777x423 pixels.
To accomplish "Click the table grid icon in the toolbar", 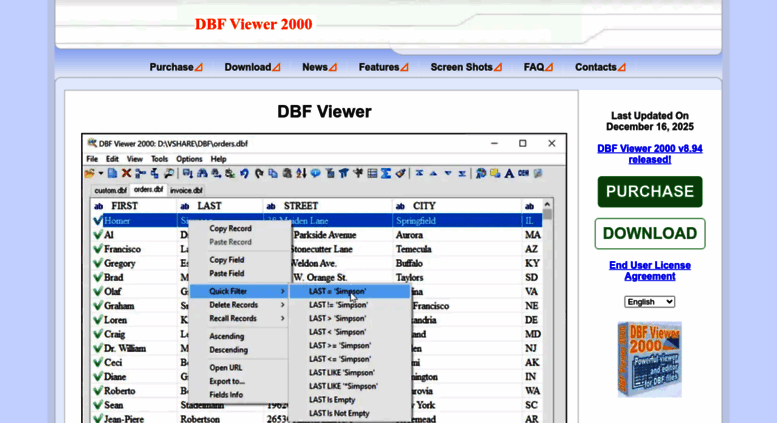I will coord(372,173).
